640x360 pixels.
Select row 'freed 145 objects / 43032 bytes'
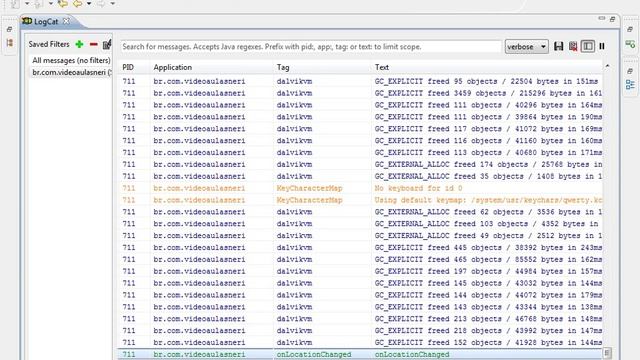pos(360,283)
